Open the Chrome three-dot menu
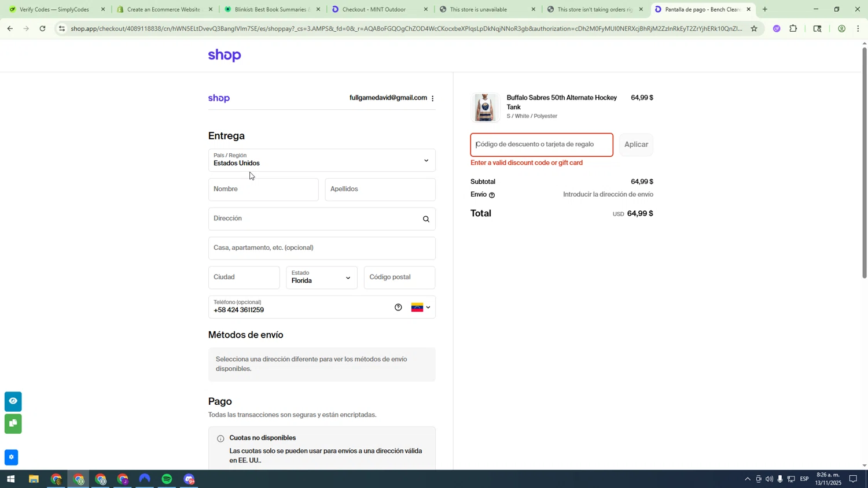Image resolution: width=868 pixels, height=488 pixels. click(858, 28)
